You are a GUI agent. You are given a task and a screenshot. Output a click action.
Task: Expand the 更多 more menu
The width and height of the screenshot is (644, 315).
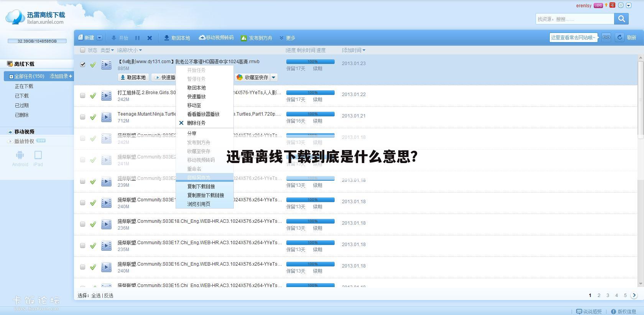coord(287,38)
